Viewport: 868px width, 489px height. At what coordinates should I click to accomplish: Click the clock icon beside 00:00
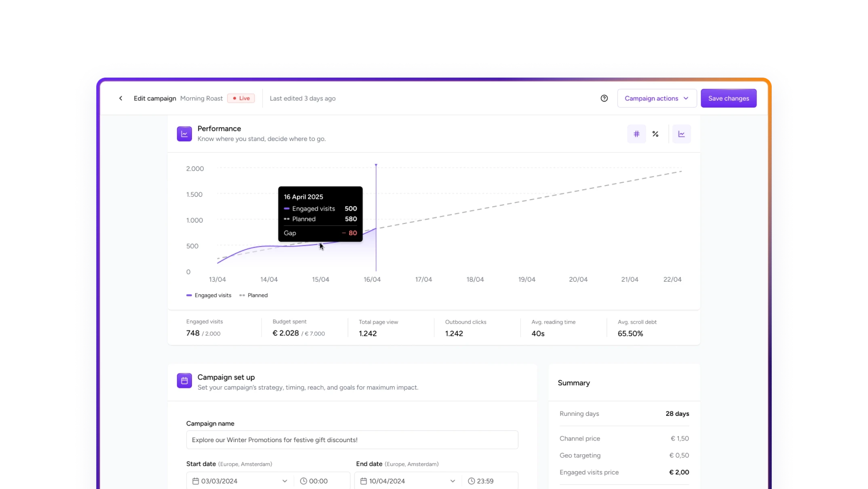(303, 481)
